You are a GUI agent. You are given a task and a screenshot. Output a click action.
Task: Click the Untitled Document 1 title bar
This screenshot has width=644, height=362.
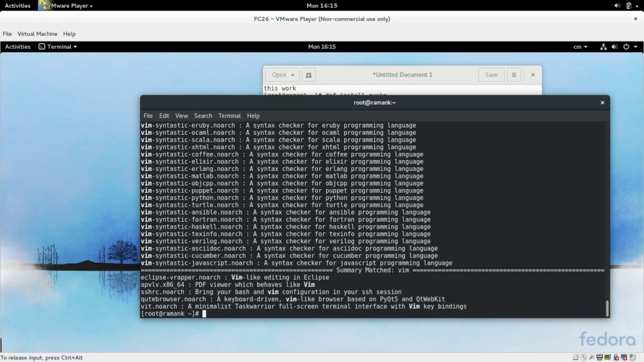pos(402,74)
